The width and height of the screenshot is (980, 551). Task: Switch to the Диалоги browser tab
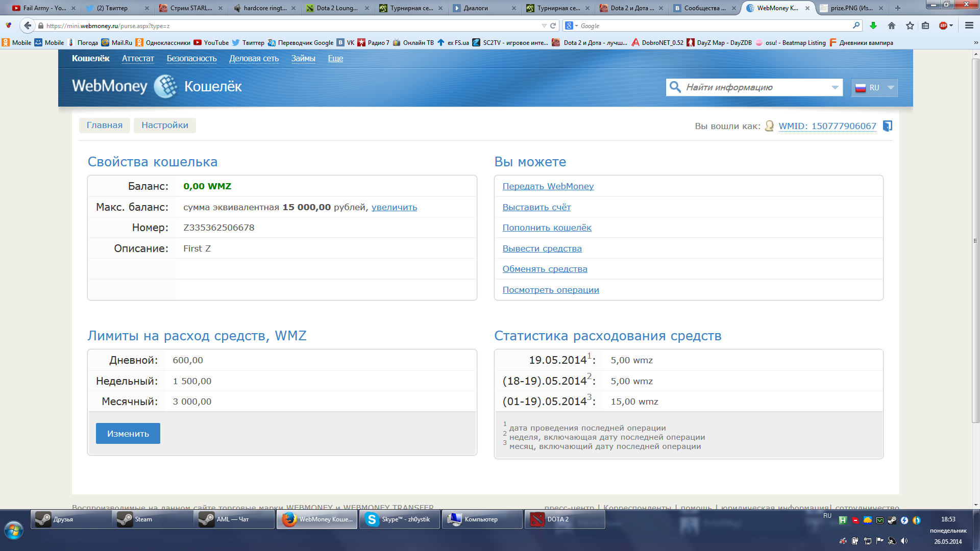[484, 8]
